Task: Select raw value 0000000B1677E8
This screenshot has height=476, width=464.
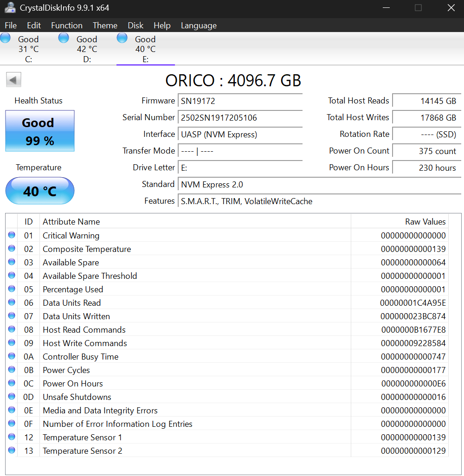Action: (413, 330)
